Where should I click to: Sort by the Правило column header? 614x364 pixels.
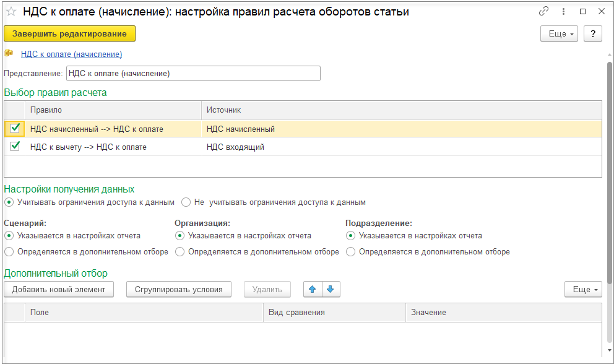coord(115,110)
